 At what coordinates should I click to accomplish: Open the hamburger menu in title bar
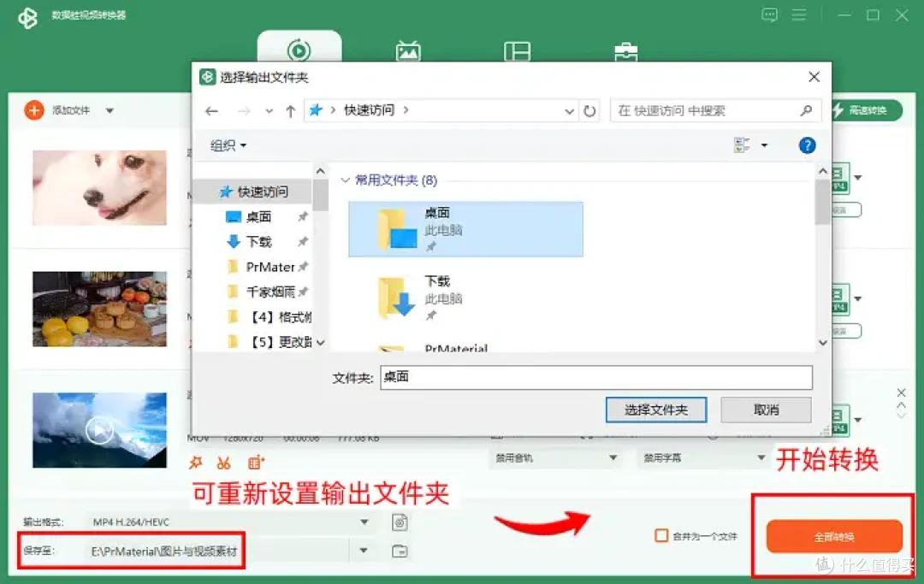(x=799, y=15)
